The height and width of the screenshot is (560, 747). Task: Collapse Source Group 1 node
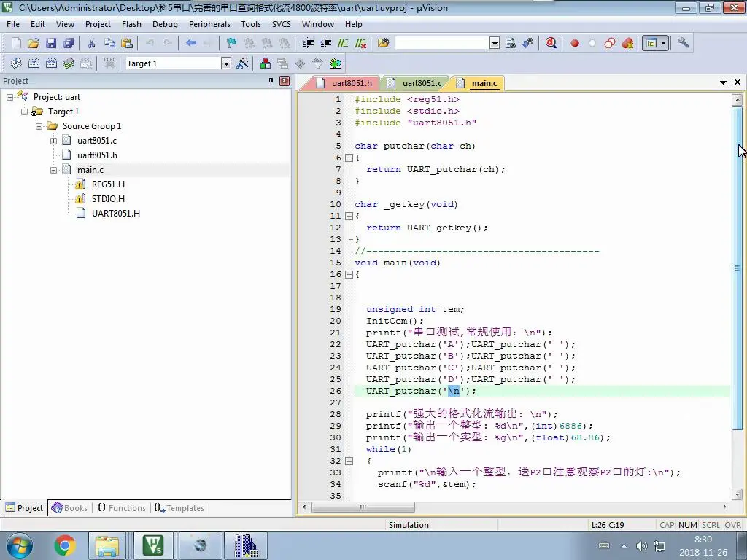(x=39, y=126)
